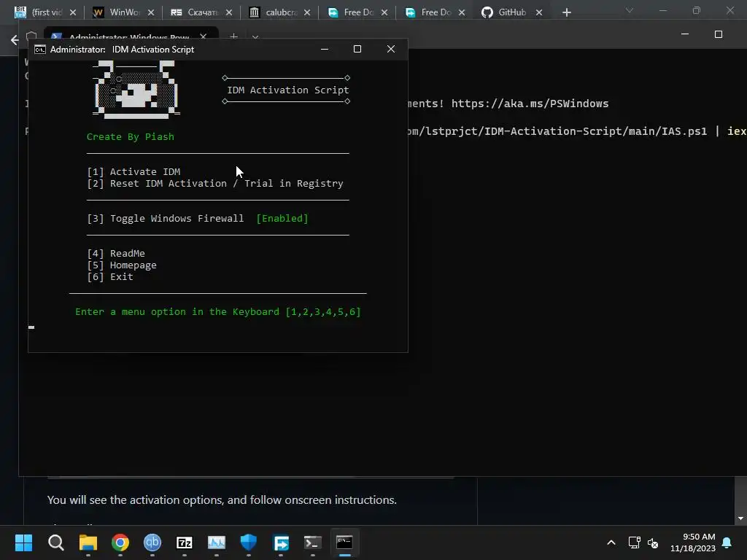This screenshot has height=560, width=747.
Task: Click the '[5] Homepage' option text
Action: (x=122, y=265)
